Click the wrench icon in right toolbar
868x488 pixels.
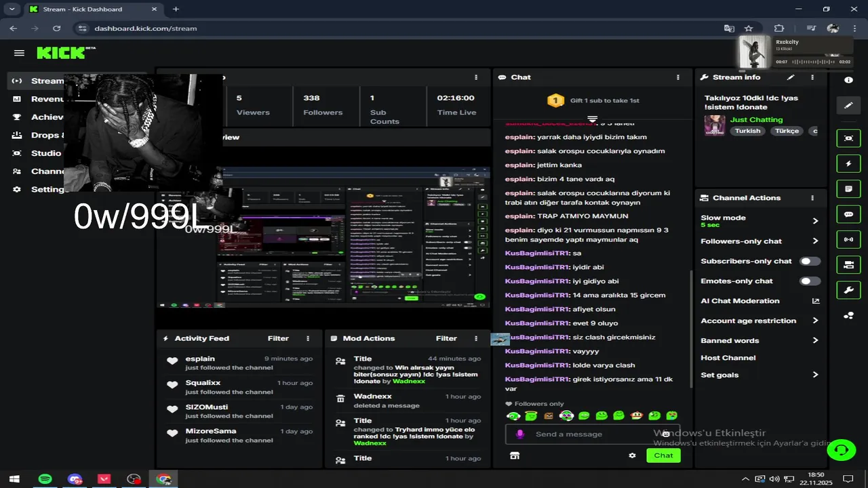848,290
